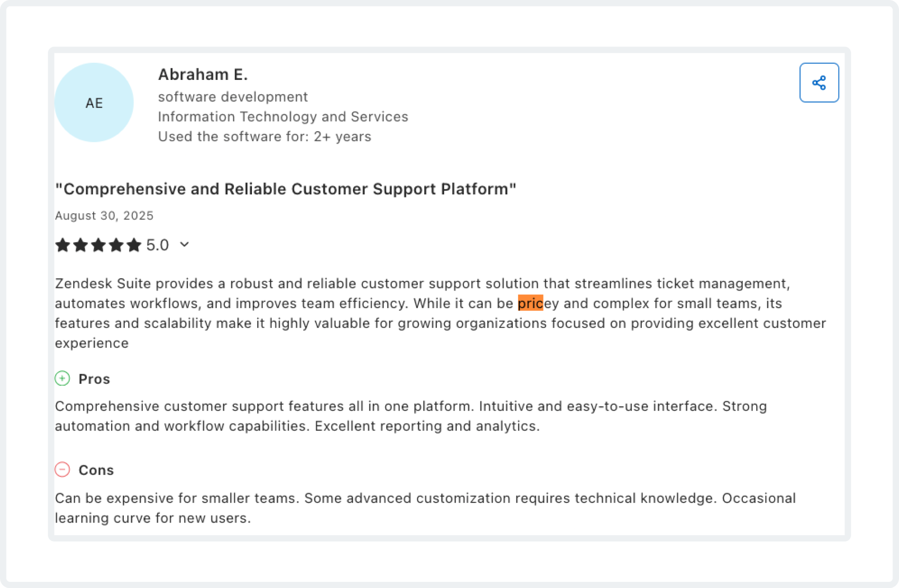The width and height of the screenshot is (899, 588).
Task: Click "Information Technology and Services" text
Action: click(283, 117)
